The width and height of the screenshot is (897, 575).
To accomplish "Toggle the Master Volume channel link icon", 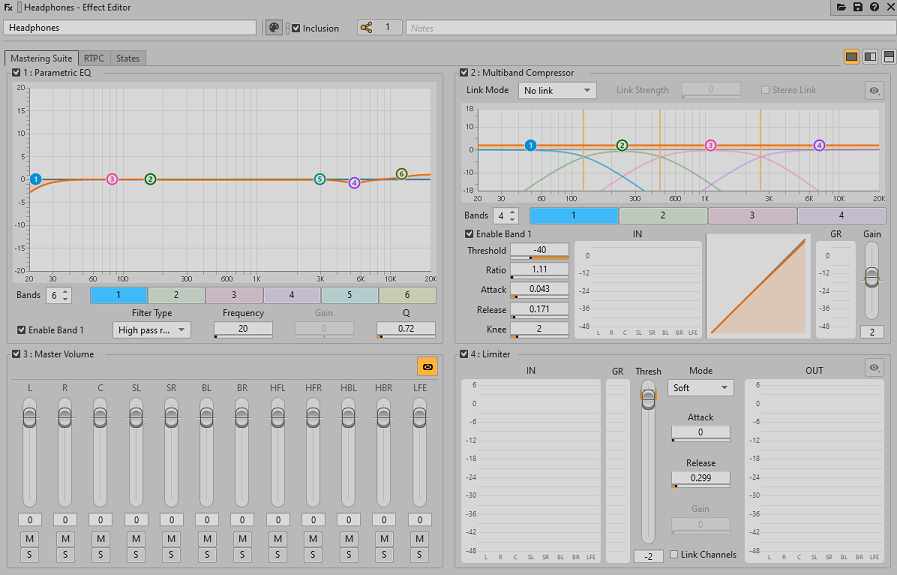I will pyautogui.click(x=427, y=367).
